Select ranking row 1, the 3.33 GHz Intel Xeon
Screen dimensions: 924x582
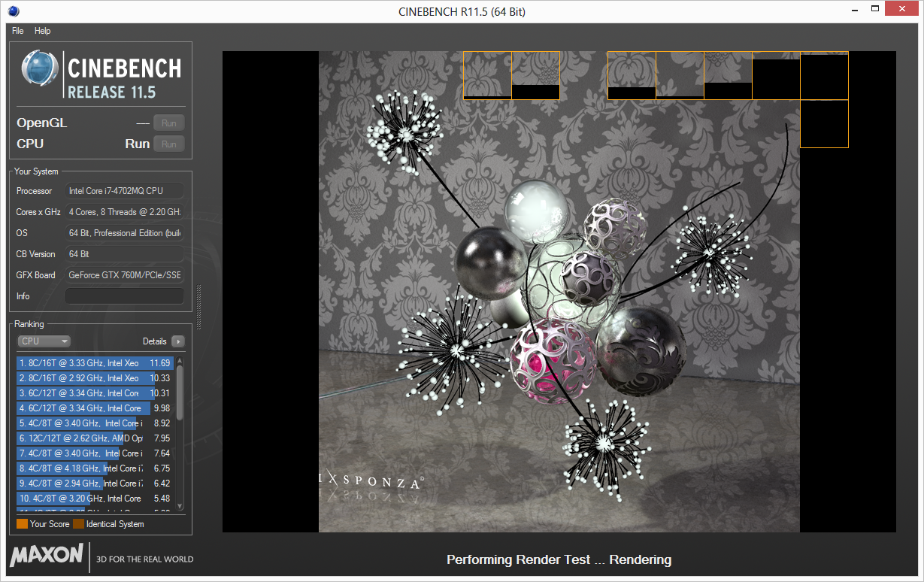coord(95,363)
